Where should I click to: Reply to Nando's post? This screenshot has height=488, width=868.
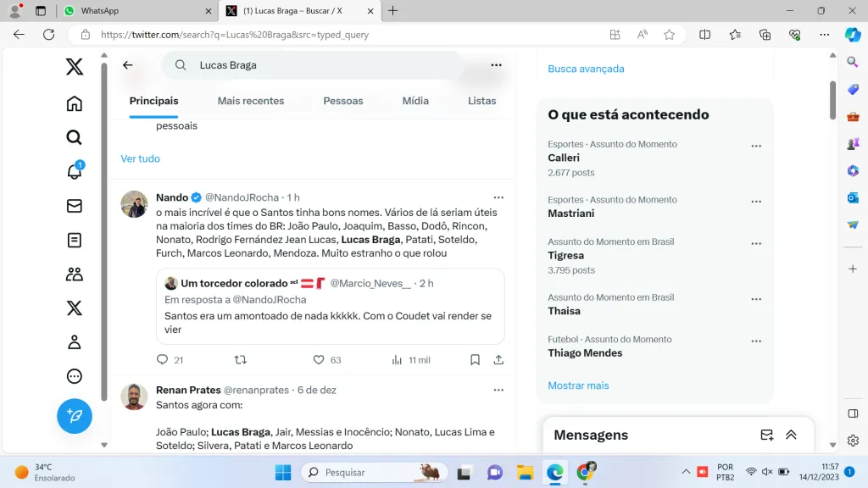click(163, 360)
